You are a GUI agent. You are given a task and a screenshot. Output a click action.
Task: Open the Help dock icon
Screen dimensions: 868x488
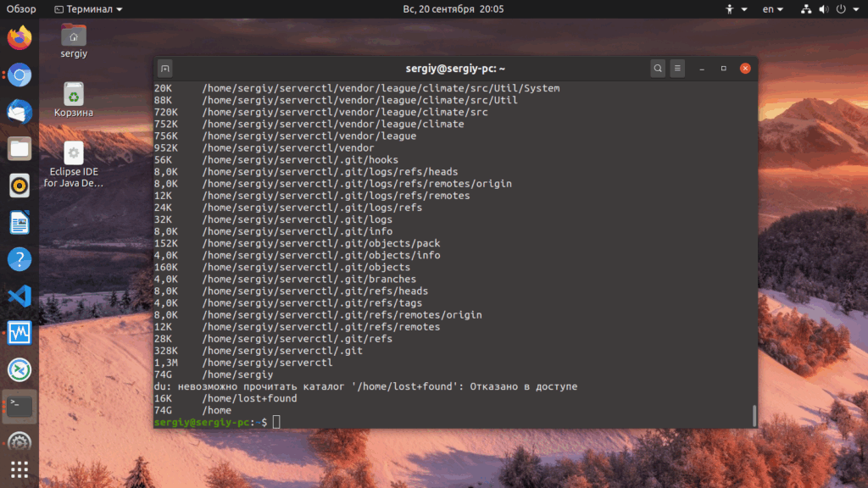tap(19, 259)
